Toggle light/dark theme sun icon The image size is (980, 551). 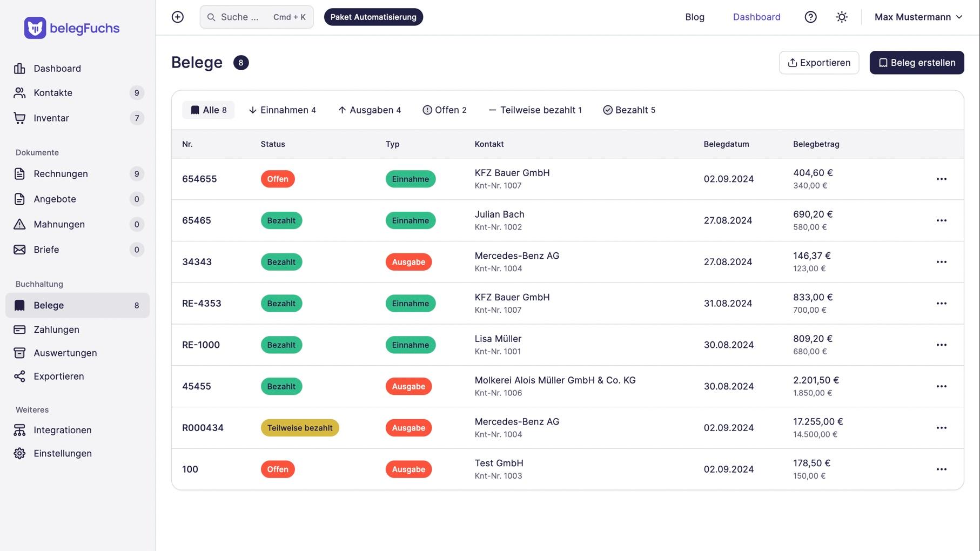point(842,17)
